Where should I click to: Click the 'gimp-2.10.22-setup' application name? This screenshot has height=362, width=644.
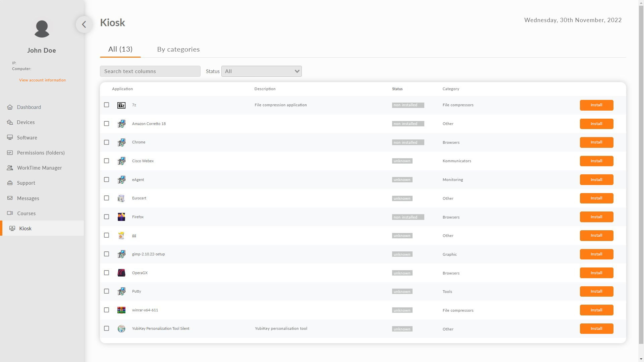click(149, 254)
